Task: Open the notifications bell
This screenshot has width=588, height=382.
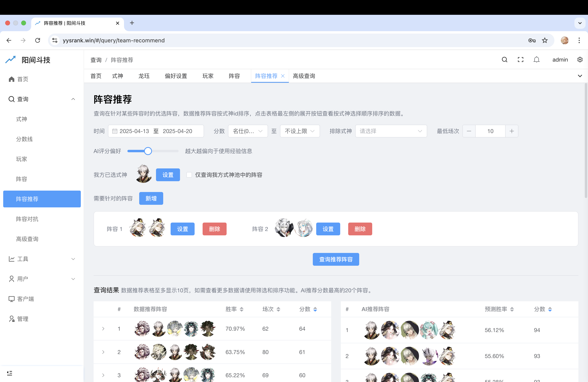Action: tap(536, 60)
